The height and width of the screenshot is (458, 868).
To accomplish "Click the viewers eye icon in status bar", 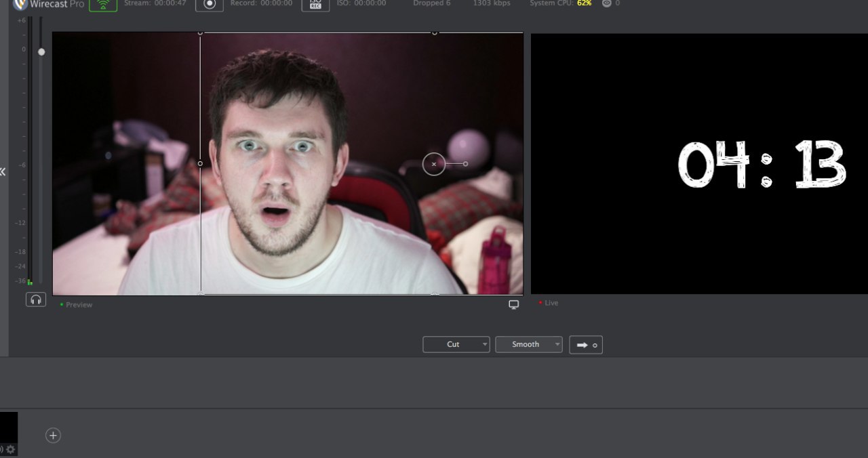I will point(606,3).
